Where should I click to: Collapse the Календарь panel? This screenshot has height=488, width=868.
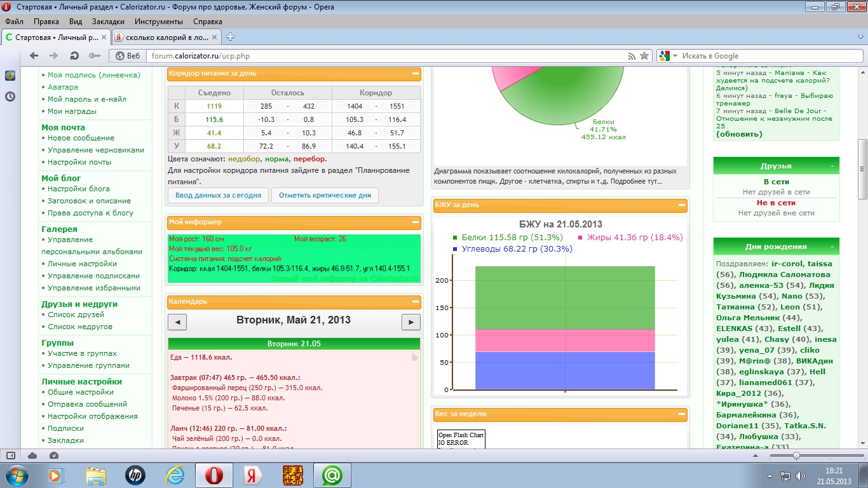(416, 302)
